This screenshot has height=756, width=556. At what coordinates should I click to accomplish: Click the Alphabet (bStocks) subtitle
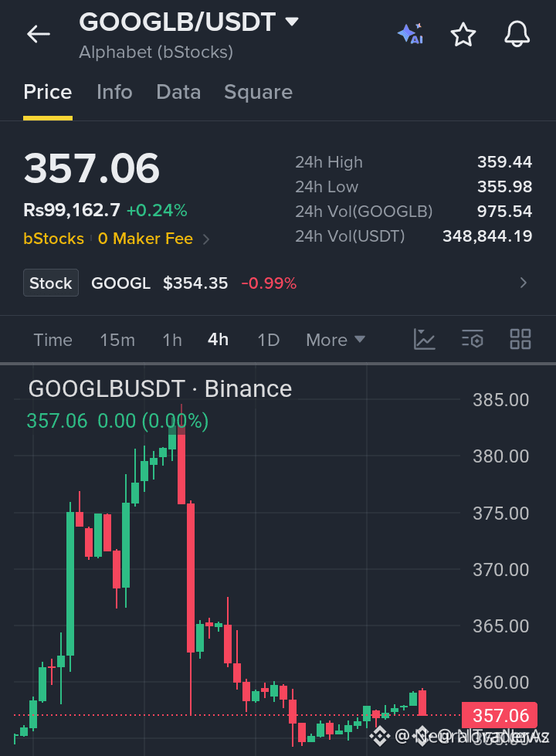[156, 52]
